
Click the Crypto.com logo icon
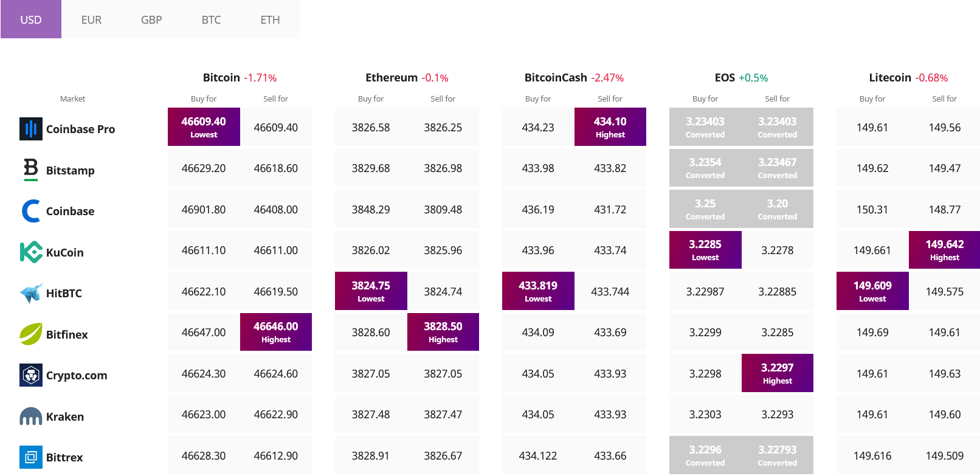pos(31,375)
